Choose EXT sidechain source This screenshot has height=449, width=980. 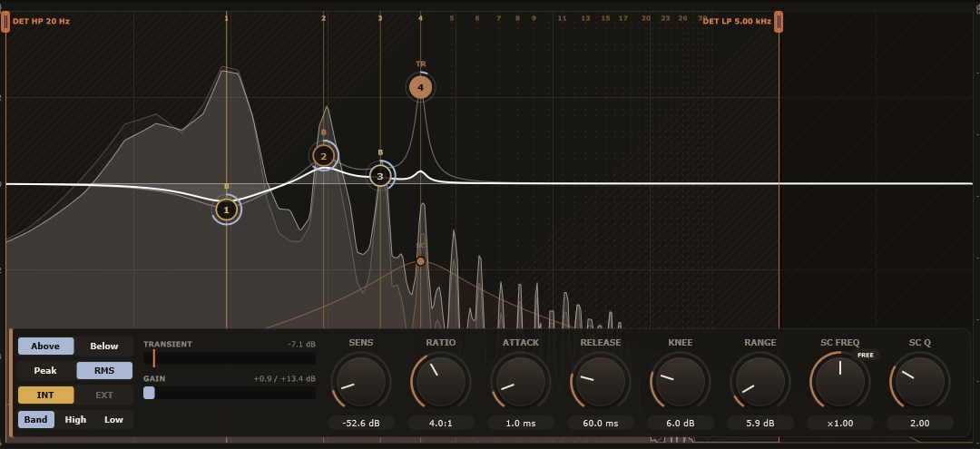click(x=104, y=395)
